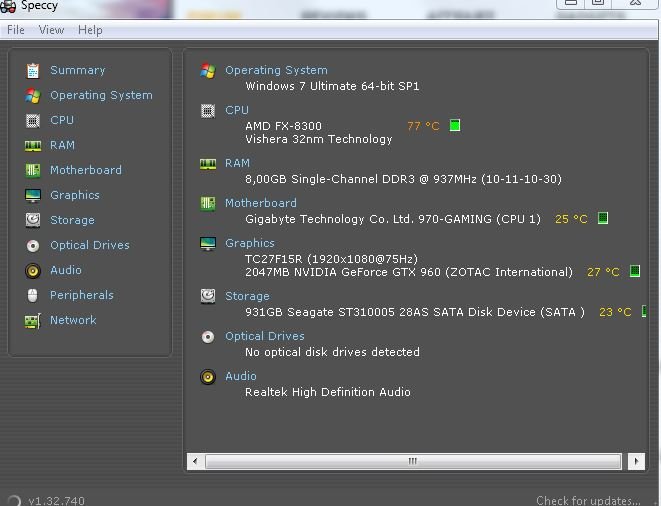Select RAM in the sidebar
Viewport: 661px width, 506px height.
(x=62, y=145)
